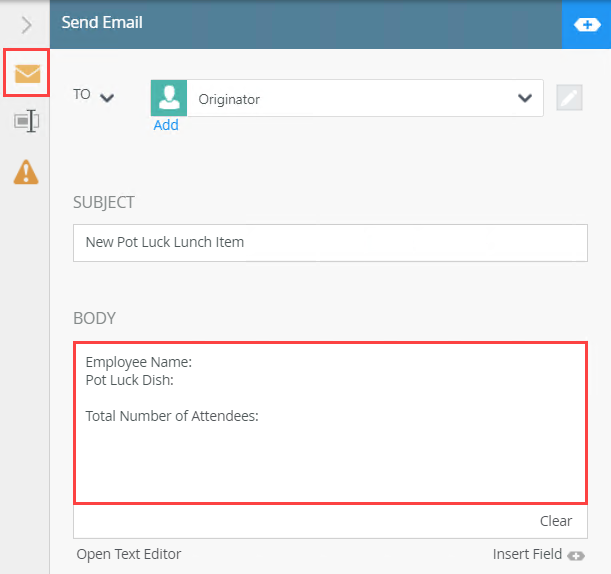Select the Originator text in the recipient box
This screenshot has height=574, width=611.
[229, 98]
